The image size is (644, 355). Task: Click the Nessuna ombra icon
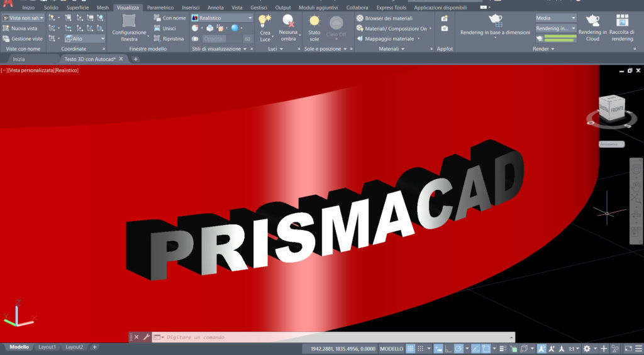tap(288, 21)
